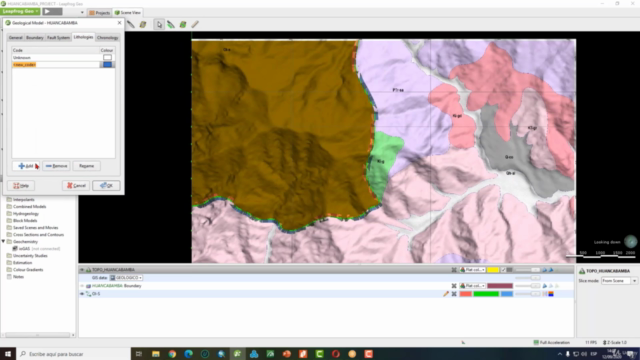Toggle visibility of TOPO_HUANCABAMBA layer
640x360 pixels.
click(x=82, y=270)
